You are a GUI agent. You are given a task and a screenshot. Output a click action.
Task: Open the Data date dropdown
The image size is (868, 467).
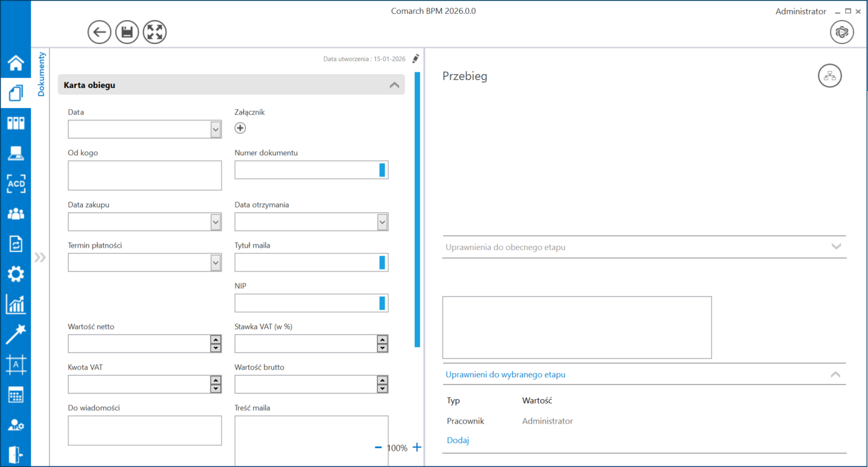click(x=216, y=129)
